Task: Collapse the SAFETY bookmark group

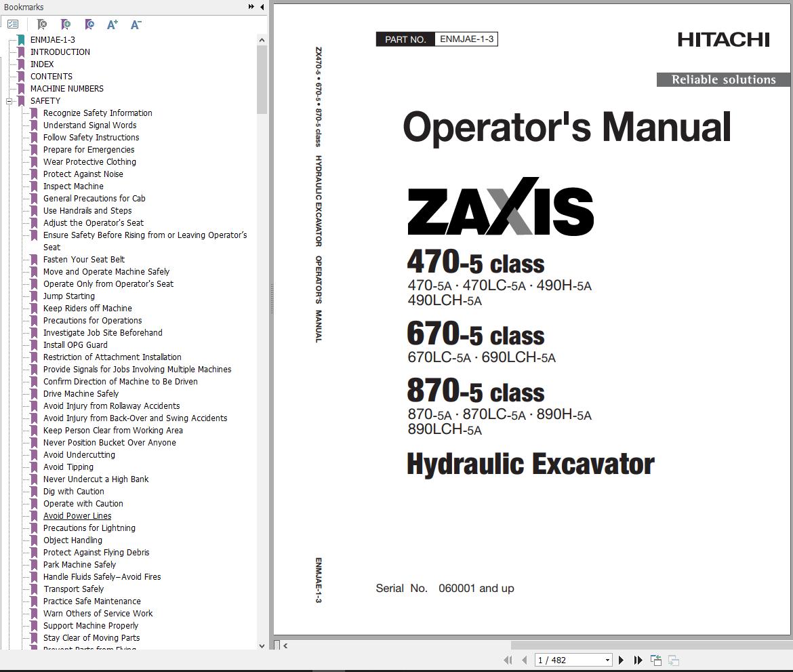Action: (x=9, y=101)
